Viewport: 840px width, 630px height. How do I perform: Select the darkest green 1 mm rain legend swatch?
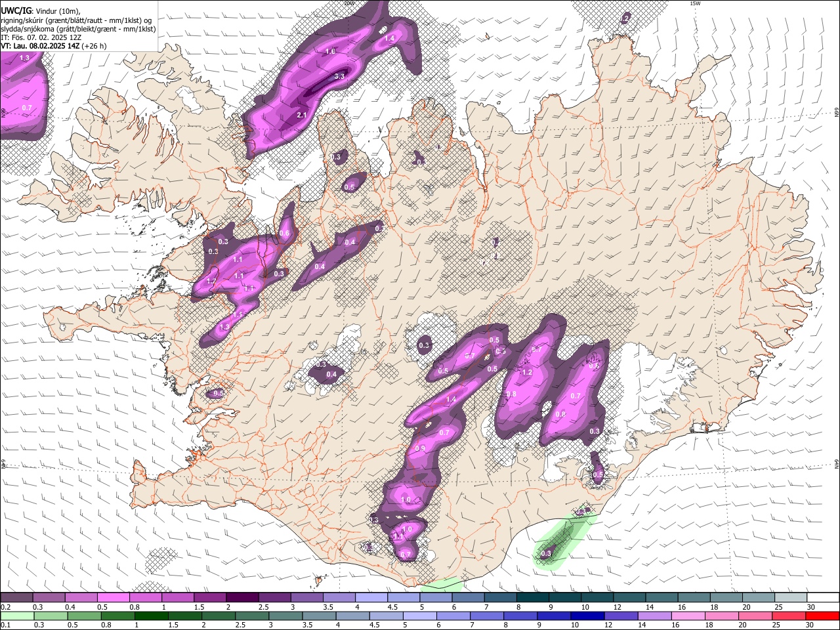151,616
